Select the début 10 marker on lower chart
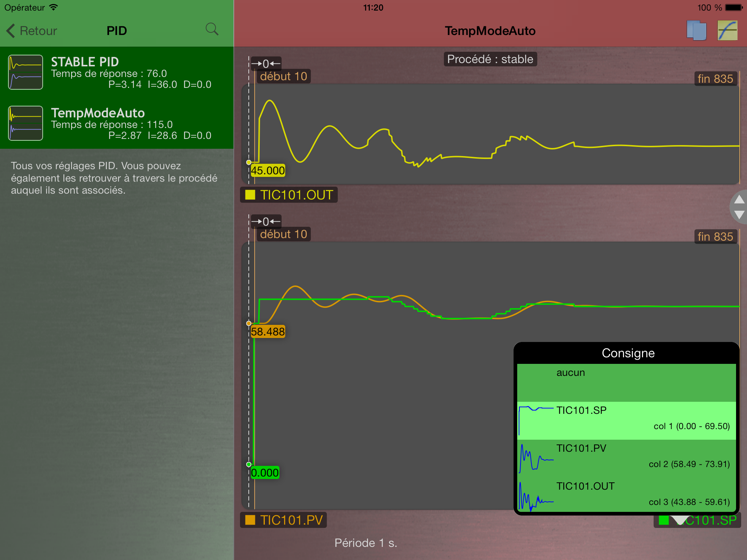This screenshot has height=560, width=747. pyautogui.click(x=283, y=234)
